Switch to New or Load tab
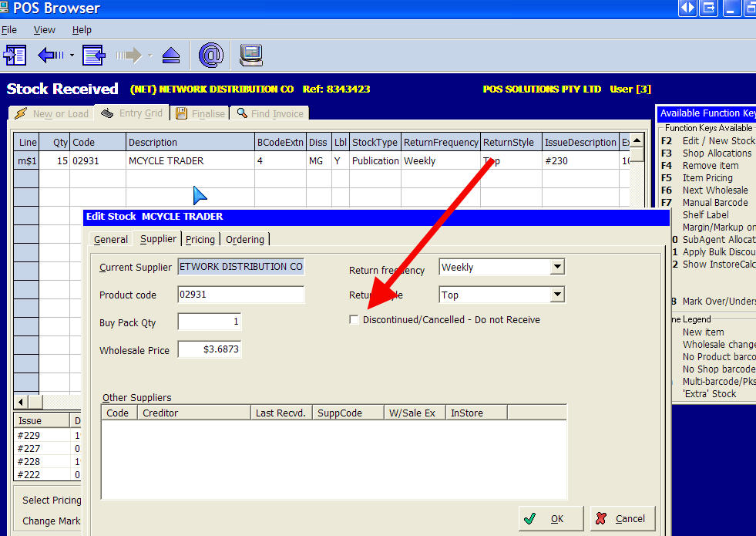Image resolution: width=756 pixels, height=536 pixels. (x=51, y=113)
